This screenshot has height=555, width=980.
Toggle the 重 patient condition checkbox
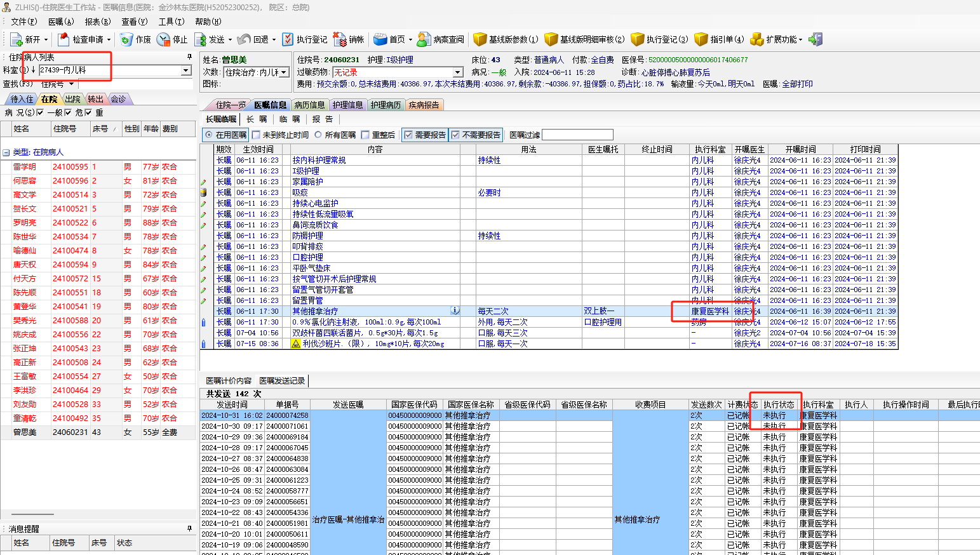(x=90, y=112)
